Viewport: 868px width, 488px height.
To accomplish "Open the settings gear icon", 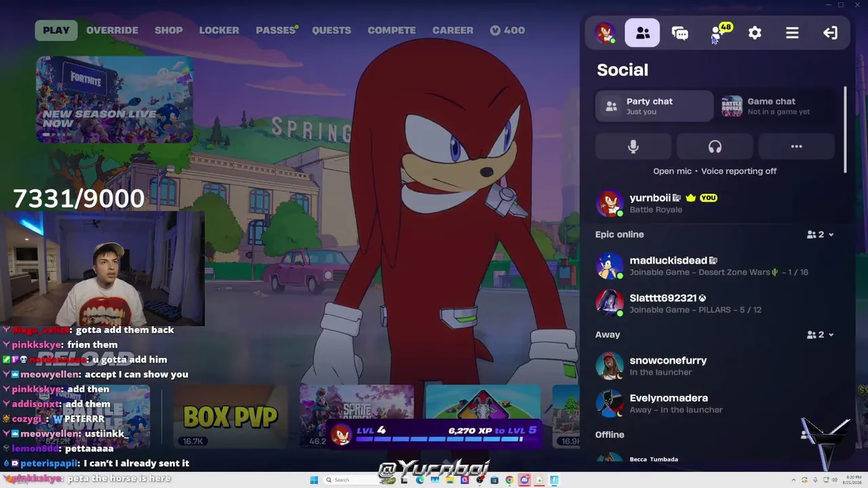I will pos(755,33).
